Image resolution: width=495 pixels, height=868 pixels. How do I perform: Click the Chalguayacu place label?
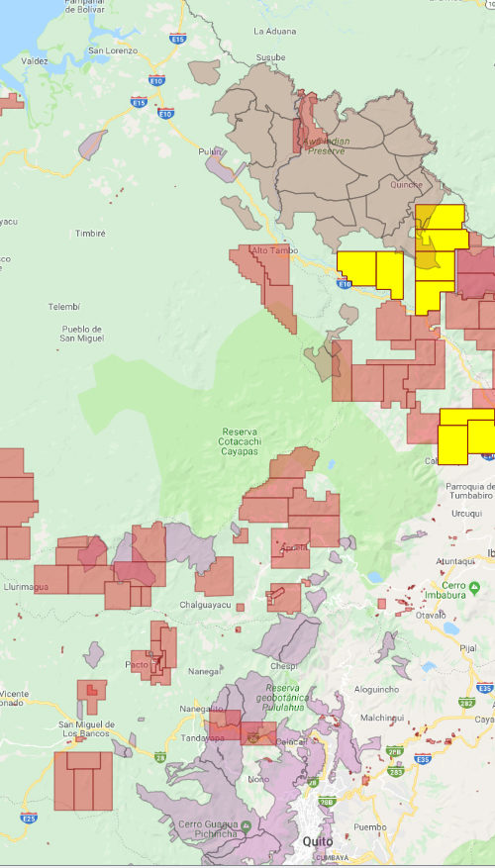click(x=205, y=605)
